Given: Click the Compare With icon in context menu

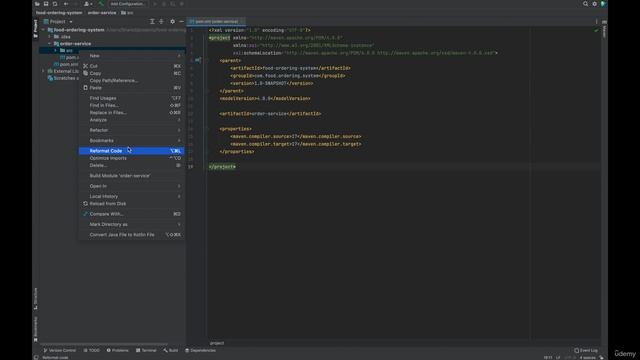Looking at the screenshot, I should [x=85, y=213].
